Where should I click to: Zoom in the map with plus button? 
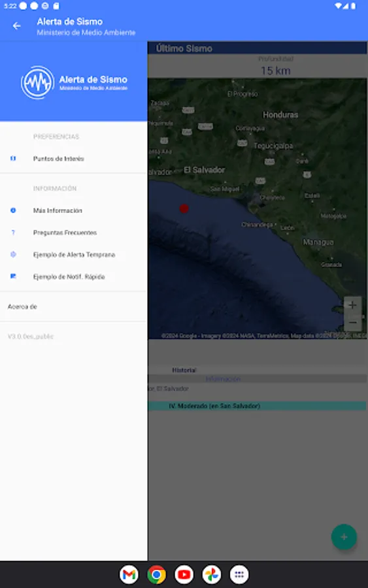point(352,305)
